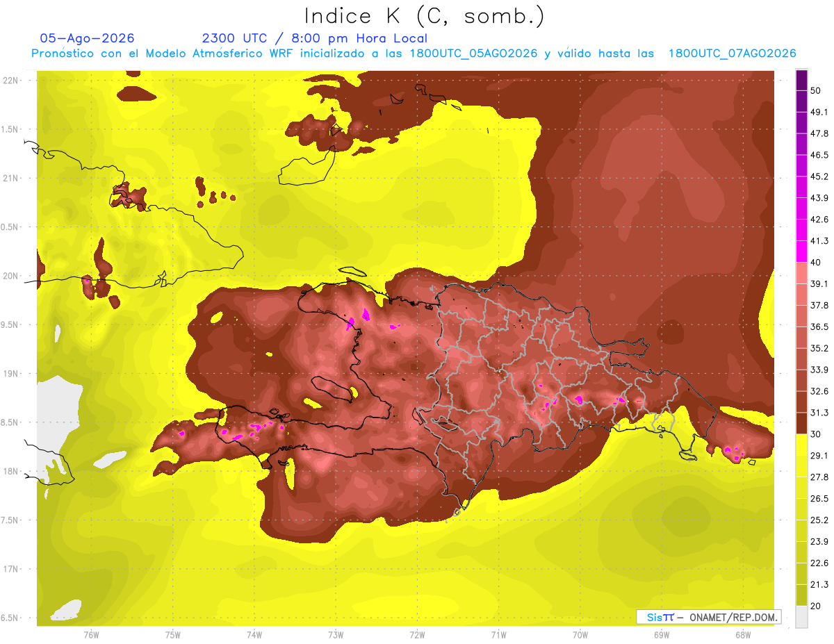Viewport: 834px width, 644px height.
Task: Select the '20N' latitude axis label
Action: tap(11, 276)
